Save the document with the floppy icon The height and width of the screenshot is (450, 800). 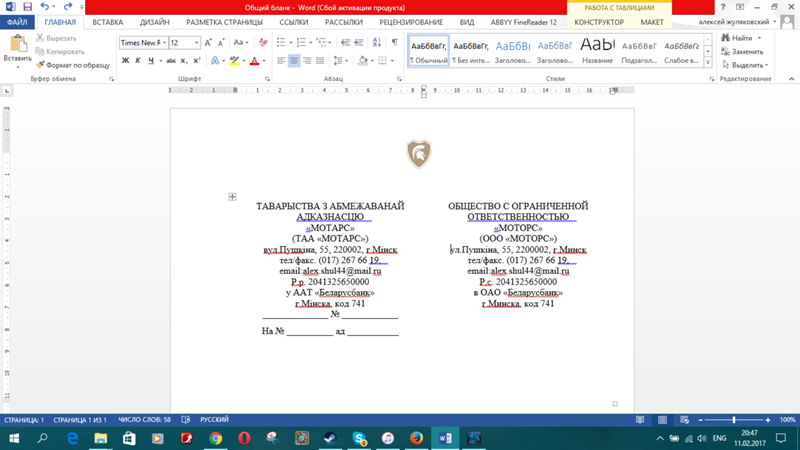click(27, 7)
